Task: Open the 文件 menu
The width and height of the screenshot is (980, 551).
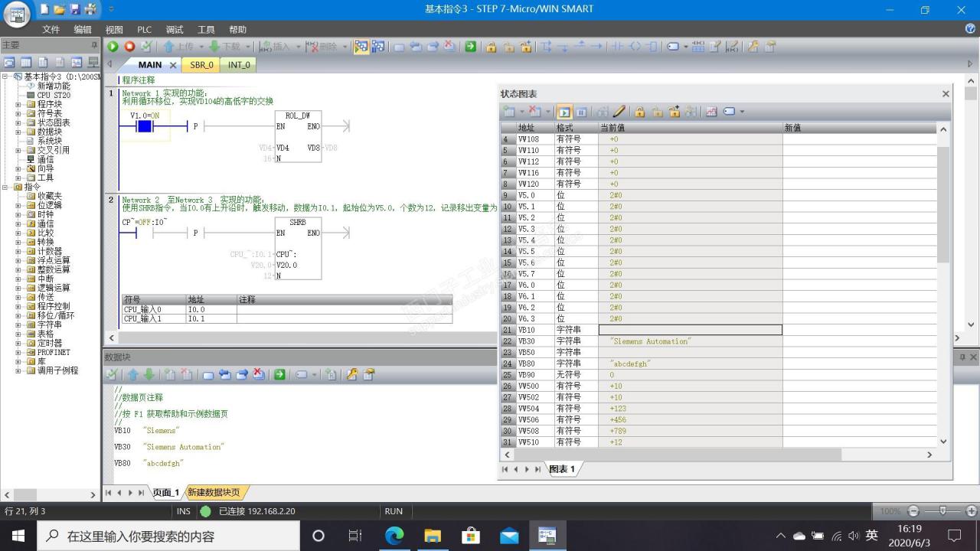Action: pos(51,29)
